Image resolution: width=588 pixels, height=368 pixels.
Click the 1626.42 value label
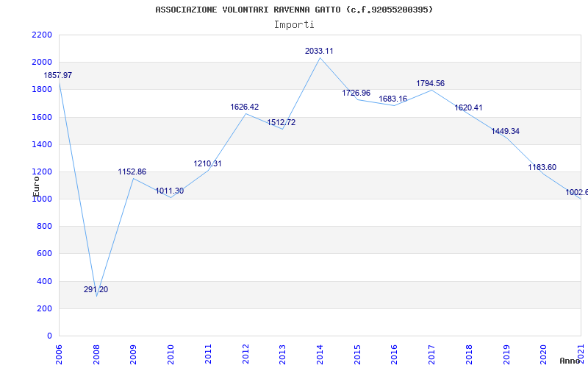tap(245, 107)
